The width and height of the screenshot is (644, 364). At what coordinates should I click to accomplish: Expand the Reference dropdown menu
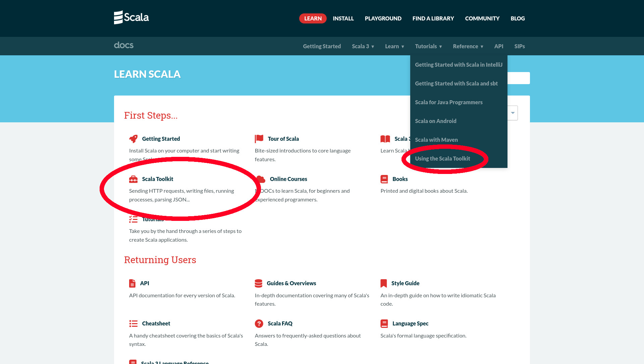pos(468,46)
